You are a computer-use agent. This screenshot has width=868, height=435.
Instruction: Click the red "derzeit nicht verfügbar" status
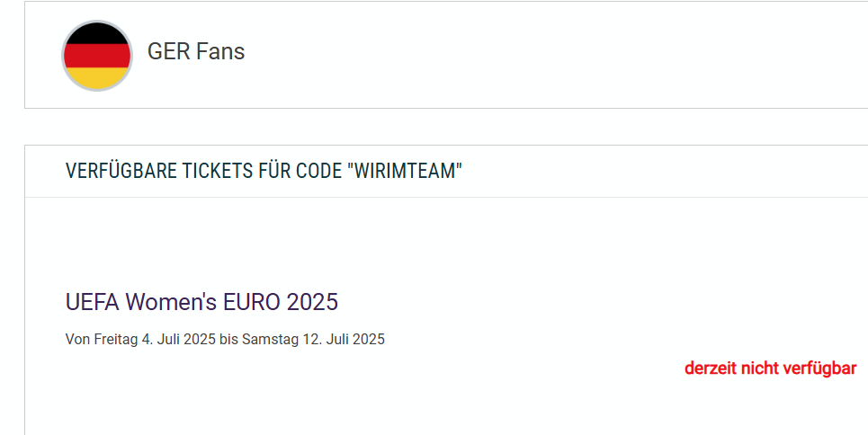(x=770, y=368)
